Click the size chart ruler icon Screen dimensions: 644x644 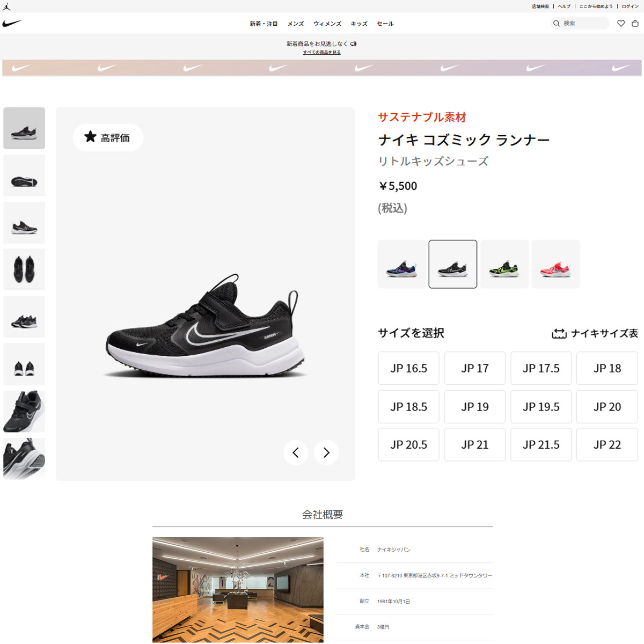coord(559,333)
